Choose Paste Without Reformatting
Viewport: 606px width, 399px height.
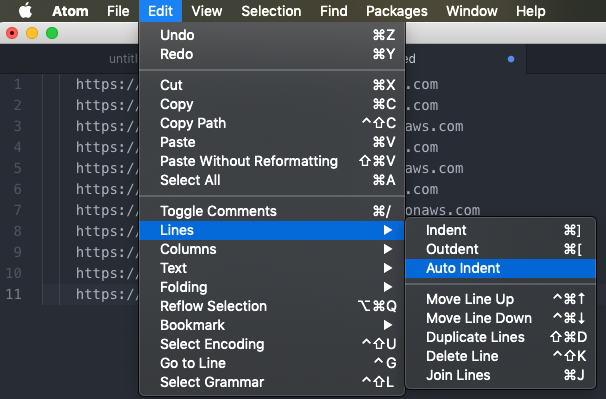coord(272,161)
